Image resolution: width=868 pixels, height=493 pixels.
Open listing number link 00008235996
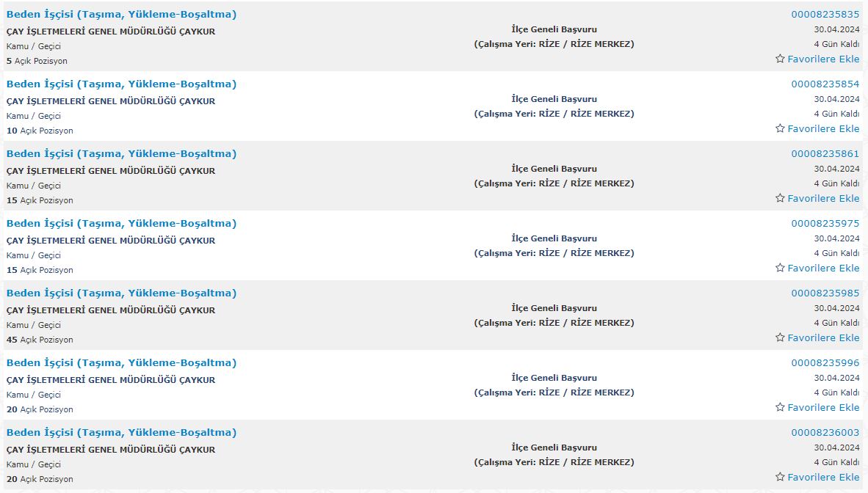point(825,363)
